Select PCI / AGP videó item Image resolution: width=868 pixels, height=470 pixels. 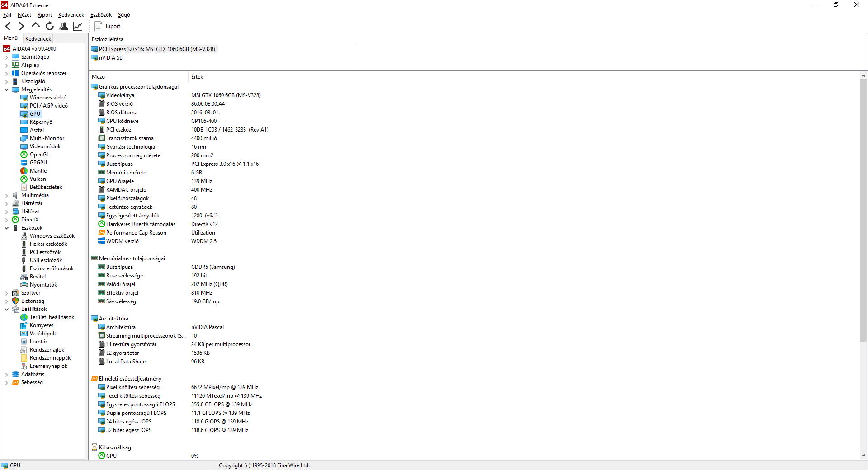pyautogui.click(x=49, y=106)
